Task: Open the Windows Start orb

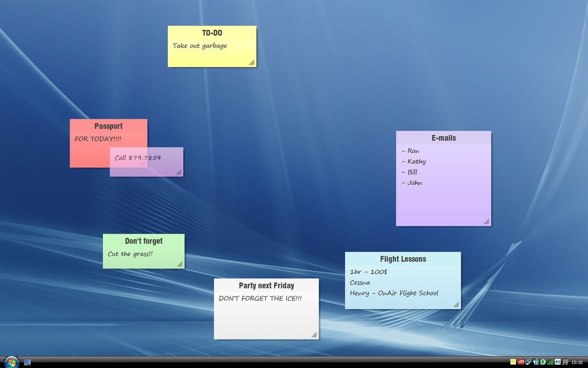Action: pyautogui.click(x=11, y=362)
